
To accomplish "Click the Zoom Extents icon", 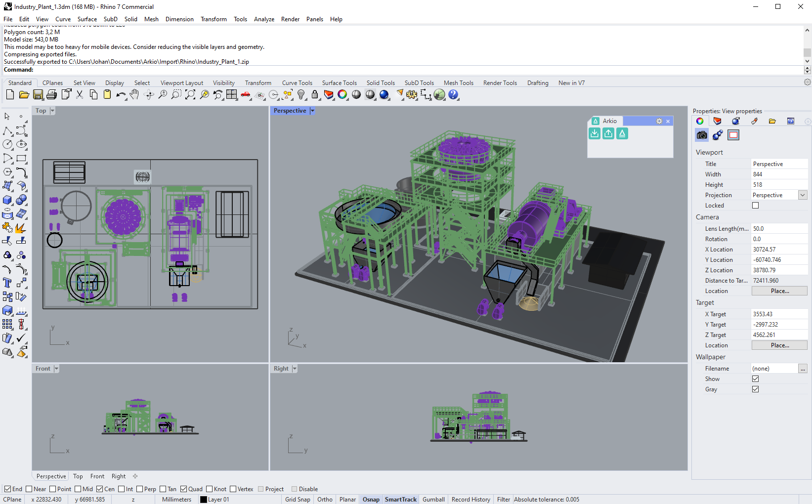I will (190, 94).
